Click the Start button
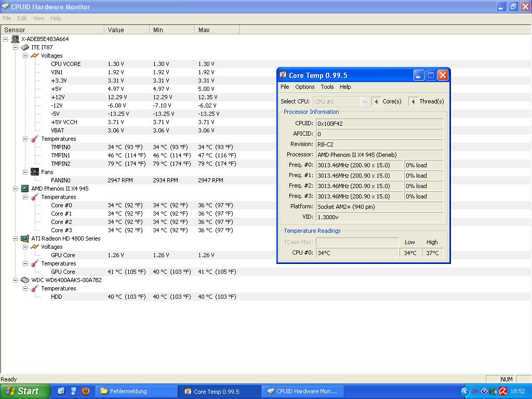The width and height of the screenshot is (532, 399). click(x=25, y=391)
